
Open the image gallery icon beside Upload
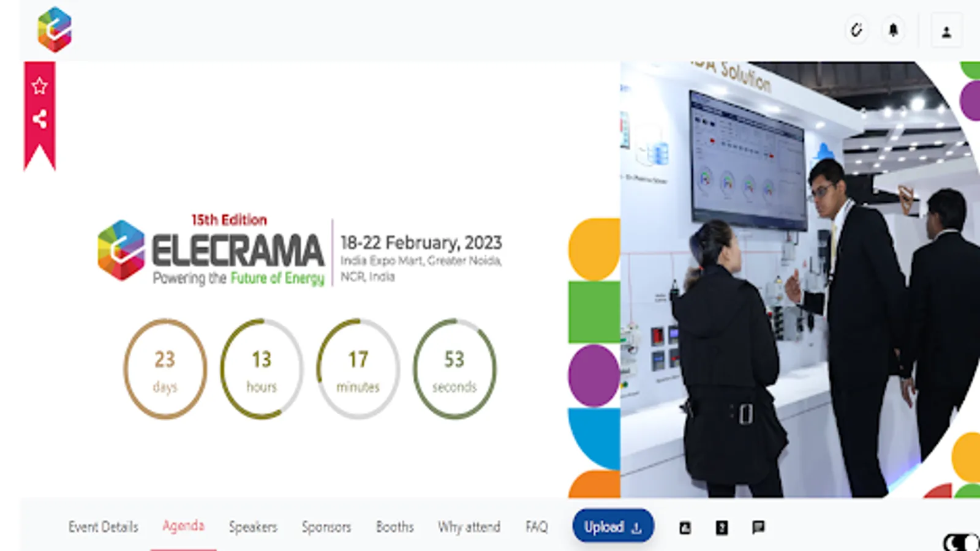point(685,528)
